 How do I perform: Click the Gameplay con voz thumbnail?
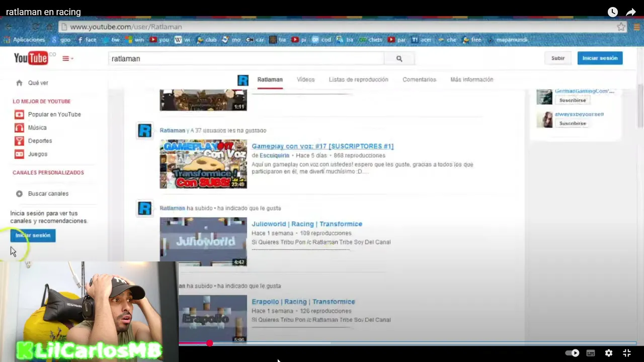click(203, 164)
